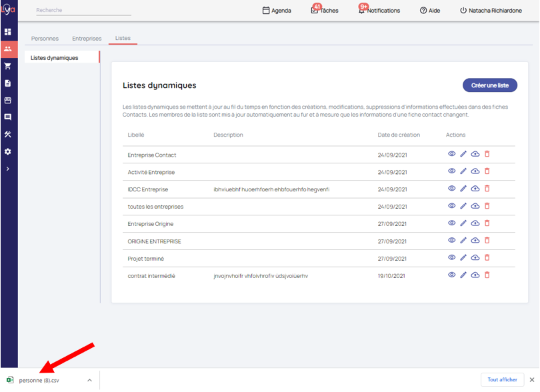Open the dashboard icon in left sidebar
This screenshot has height=392, width=540.
point(8,32)
